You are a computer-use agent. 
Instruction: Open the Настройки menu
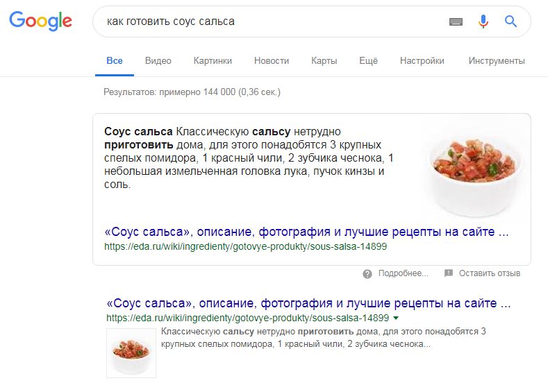(x=422, y=61)
